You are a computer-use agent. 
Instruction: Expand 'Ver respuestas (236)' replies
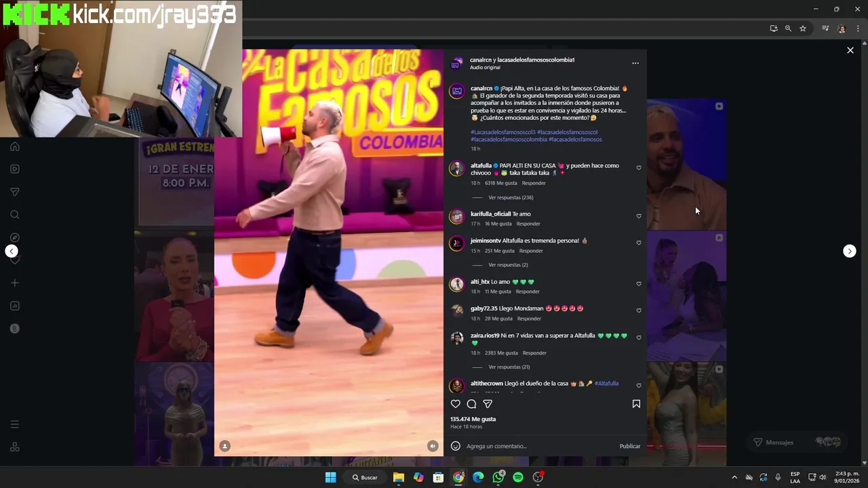(x=511, y=197)
